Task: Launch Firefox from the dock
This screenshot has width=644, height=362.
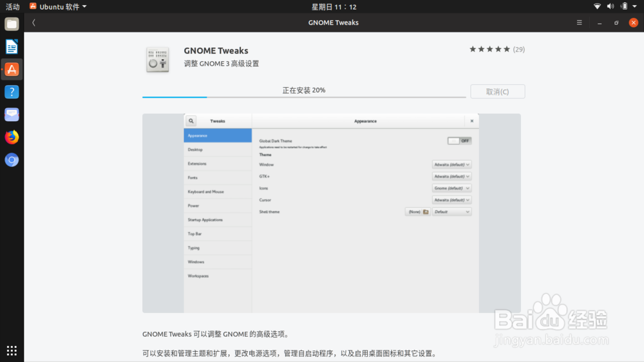Action: [12, 137]
